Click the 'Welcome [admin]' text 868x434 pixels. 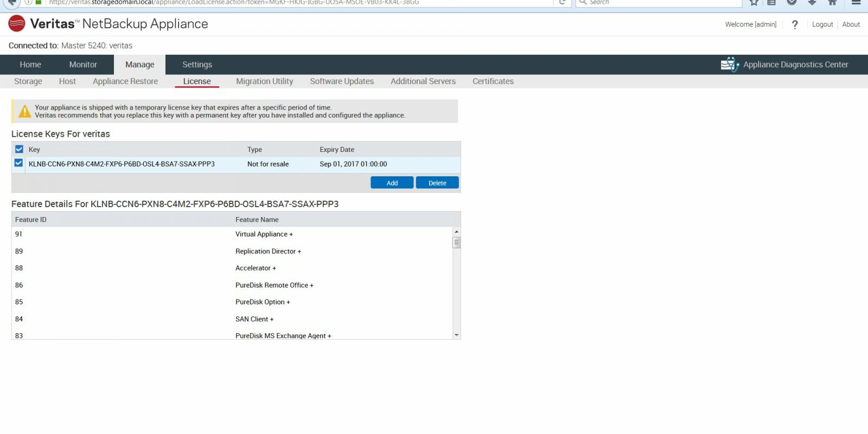(751, 24)
